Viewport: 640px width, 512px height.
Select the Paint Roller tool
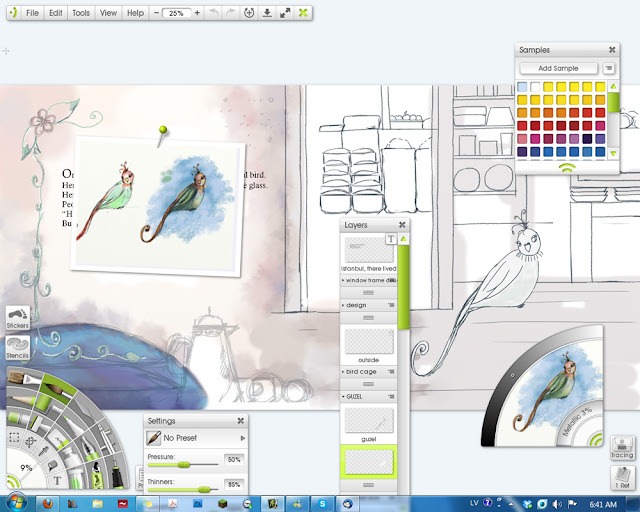(x=44, y=403)
